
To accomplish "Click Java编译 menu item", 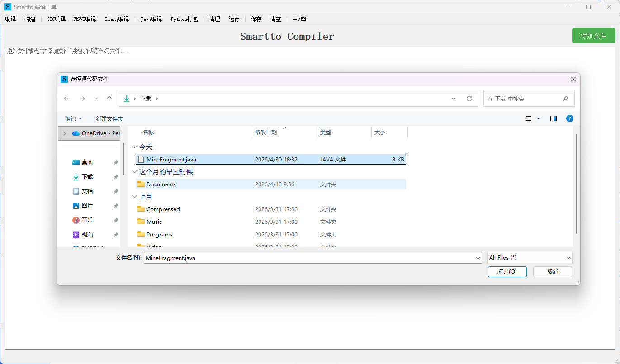I will (151, 19).
